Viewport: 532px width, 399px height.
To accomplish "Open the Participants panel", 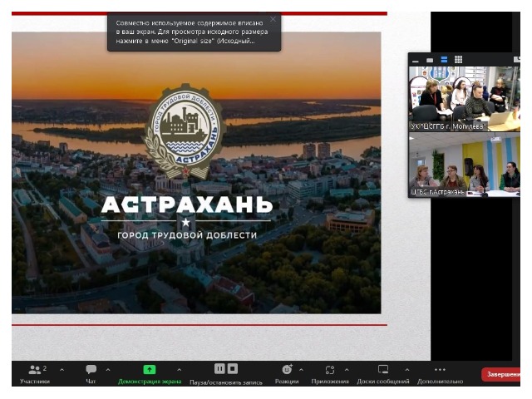I will 35,375.
